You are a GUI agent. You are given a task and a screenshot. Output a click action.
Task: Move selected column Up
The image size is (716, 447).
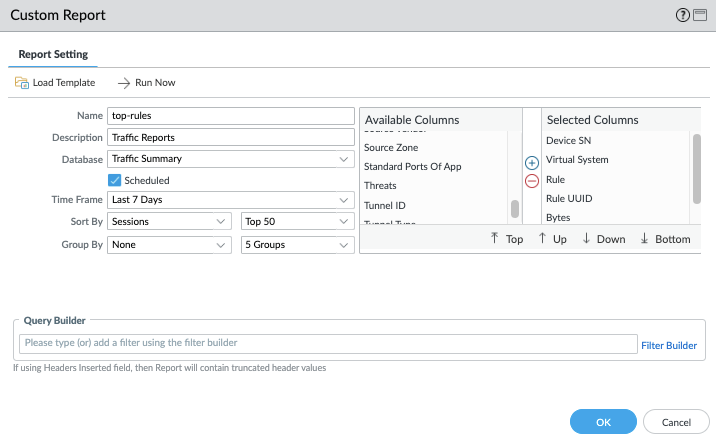[552, 239]
